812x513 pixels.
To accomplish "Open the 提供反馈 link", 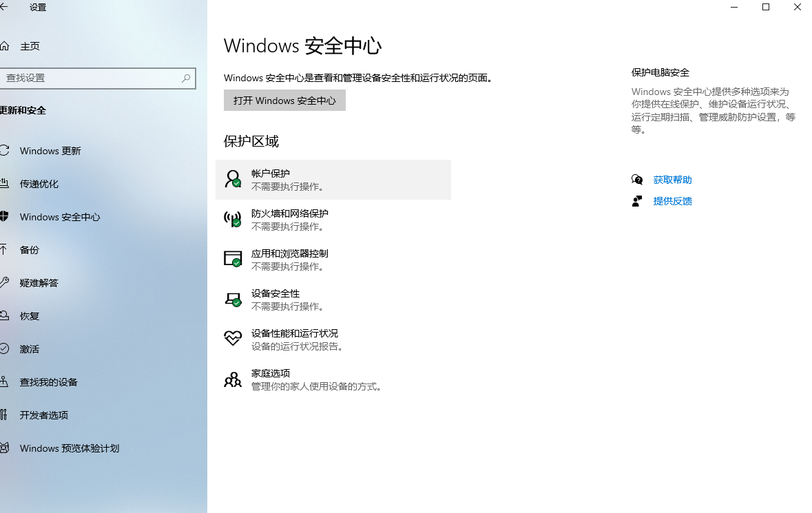I will (672, 201).
